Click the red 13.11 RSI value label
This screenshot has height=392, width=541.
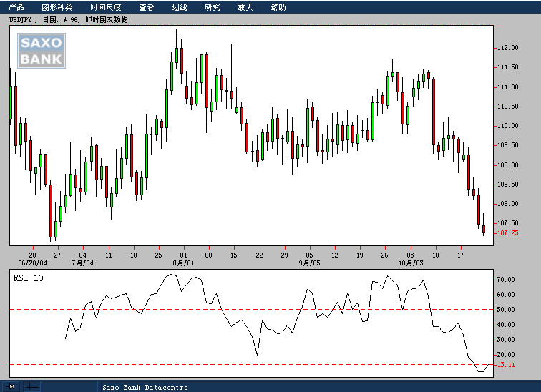[507, 365]
